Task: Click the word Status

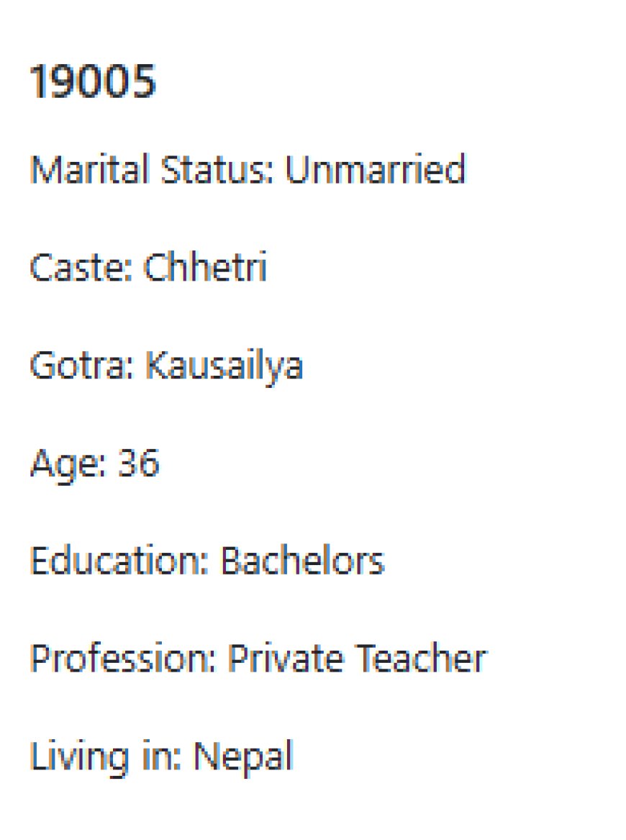Action: (217, 170)
